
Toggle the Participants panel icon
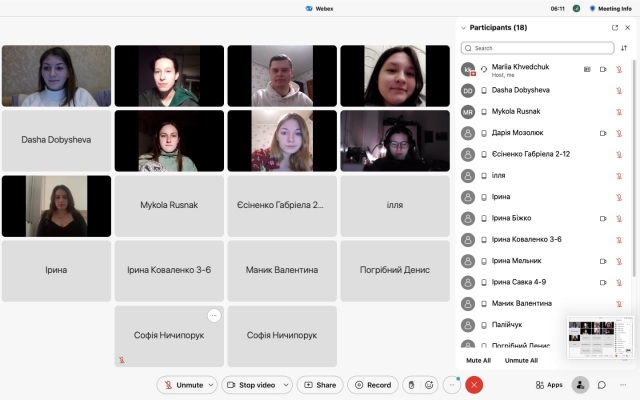coord(580,385)
